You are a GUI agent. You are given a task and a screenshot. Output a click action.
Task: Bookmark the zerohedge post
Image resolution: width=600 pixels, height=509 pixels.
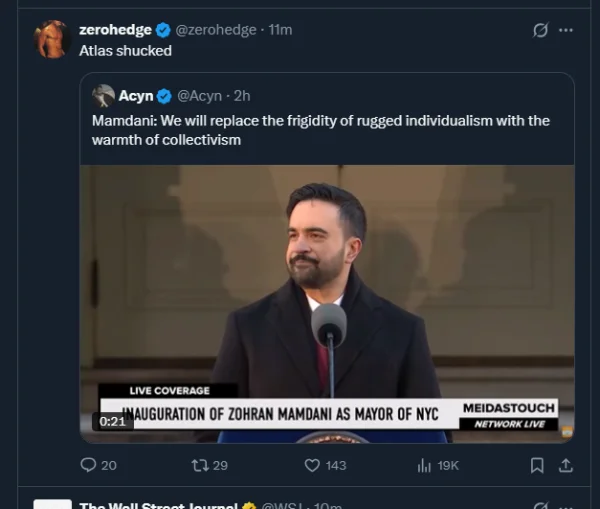[537, 465]
